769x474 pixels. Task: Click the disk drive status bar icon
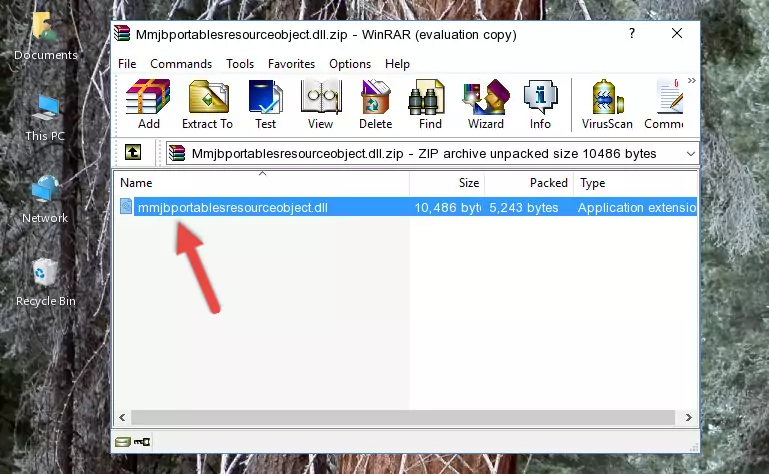click(123, 442)
